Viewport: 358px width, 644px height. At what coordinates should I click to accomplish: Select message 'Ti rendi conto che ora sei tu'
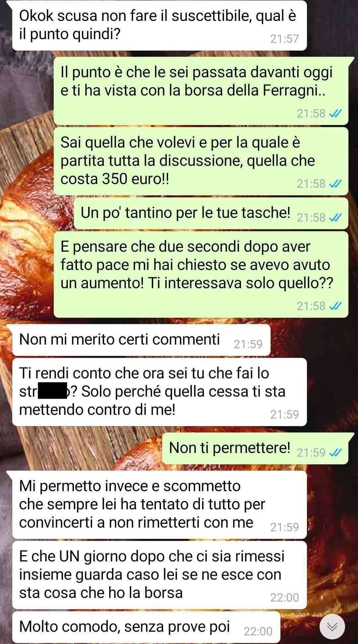tap(159, 392)
